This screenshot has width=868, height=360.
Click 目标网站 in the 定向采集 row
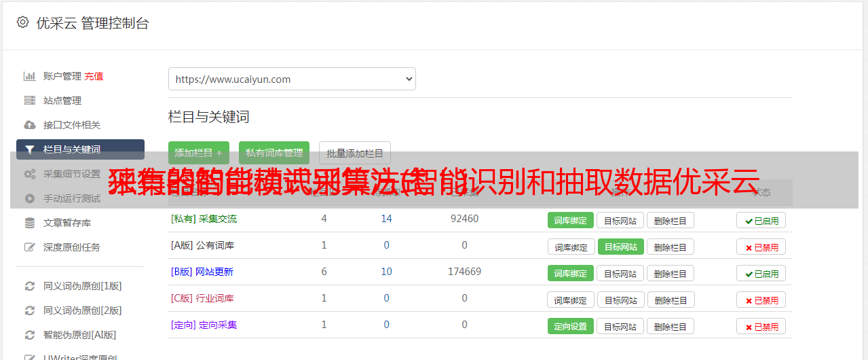(620, 326)
